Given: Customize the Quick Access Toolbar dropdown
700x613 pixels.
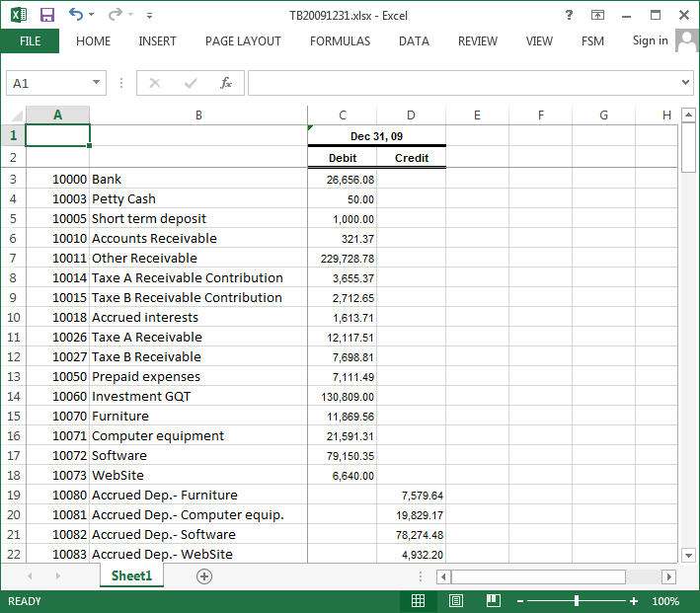Looking at the screenshot, I should pyautogui.click(x=149, y=16).
